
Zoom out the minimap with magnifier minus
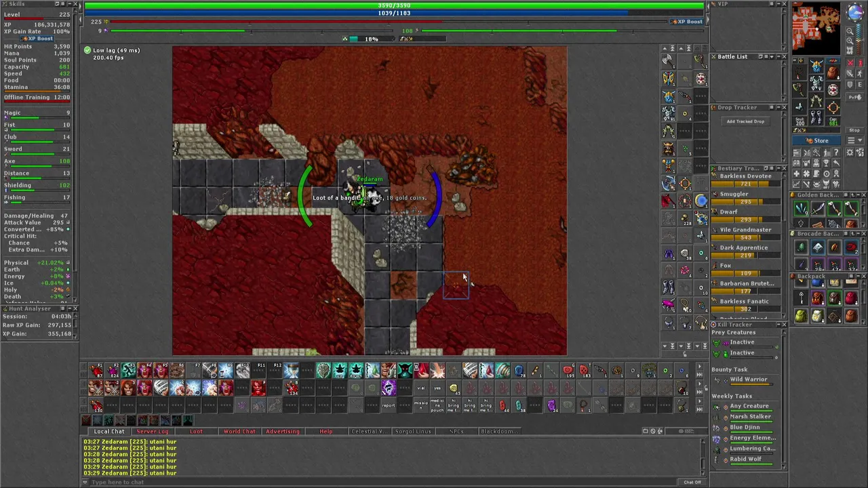850,31
